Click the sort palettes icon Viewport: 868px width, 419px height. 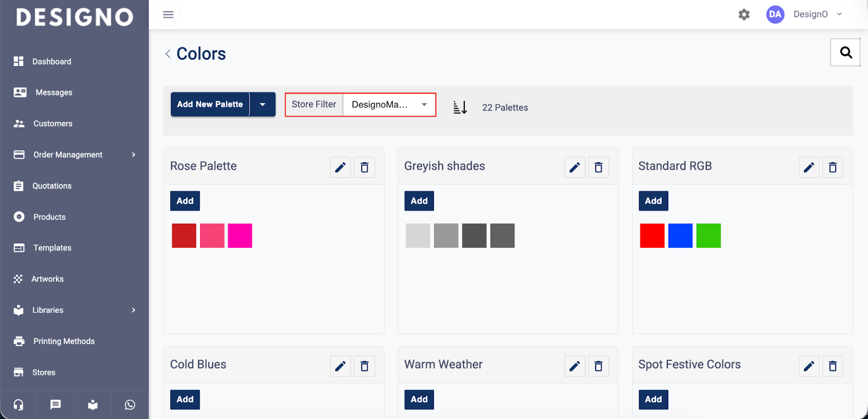pos(460,107)
